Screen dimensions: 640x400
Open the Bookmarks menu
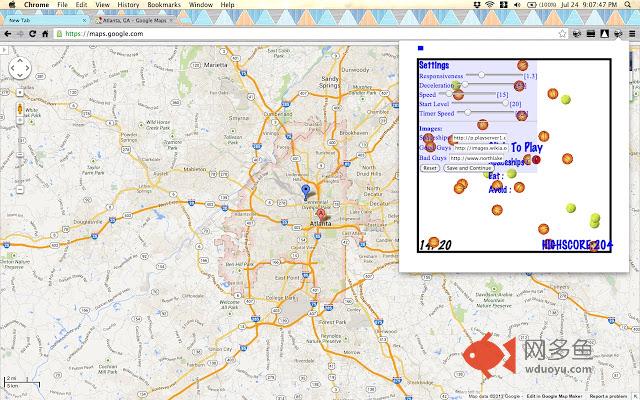(164, 4)
